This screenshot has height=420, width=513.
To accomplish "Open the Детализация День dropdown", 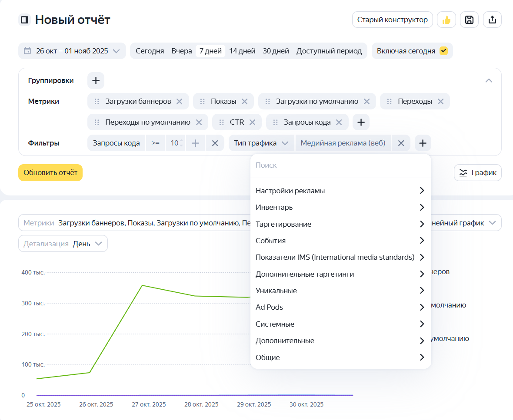I will pos(63,244).
